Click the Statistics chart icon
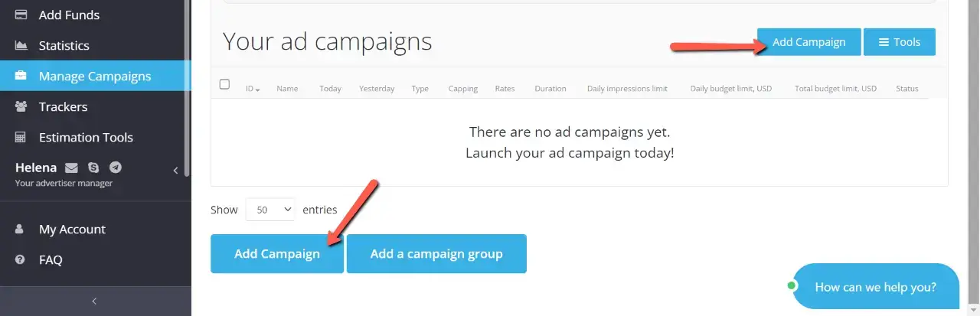This screenshot has width=980, height=316. (x=21, y=46)
